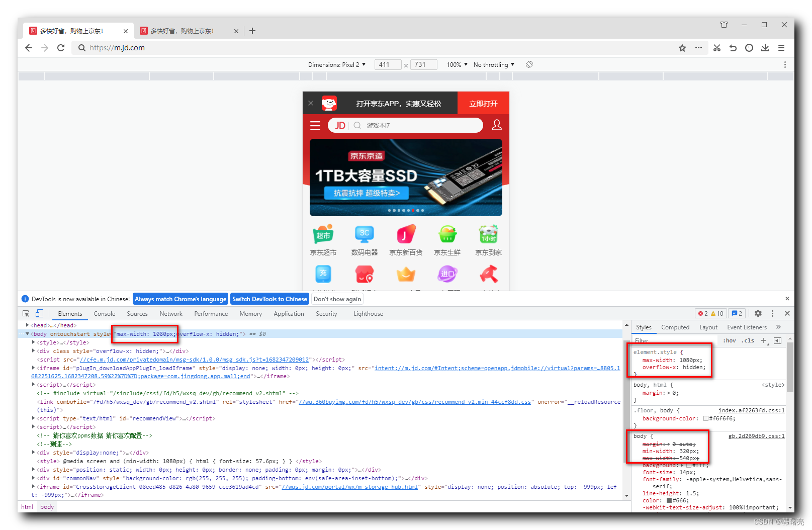Expand the head element node
This screenshot has width=812, height=530.
(27, 325)
